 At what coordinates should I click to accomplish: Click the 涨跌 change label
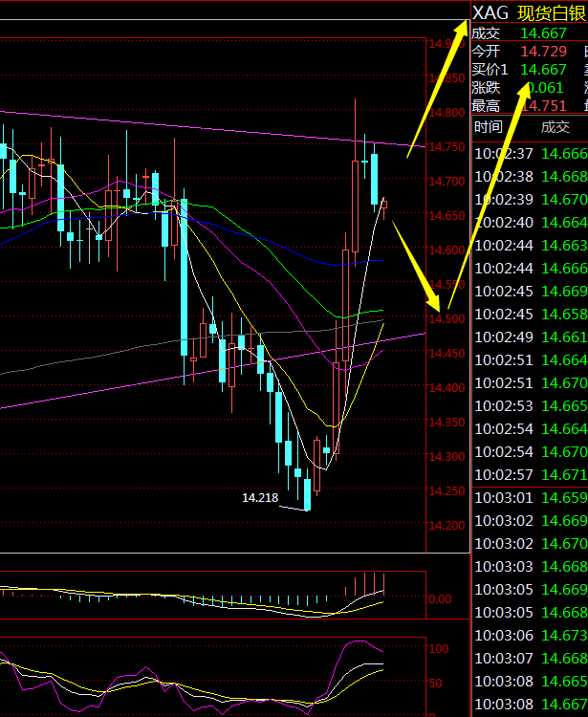point(486,88)
